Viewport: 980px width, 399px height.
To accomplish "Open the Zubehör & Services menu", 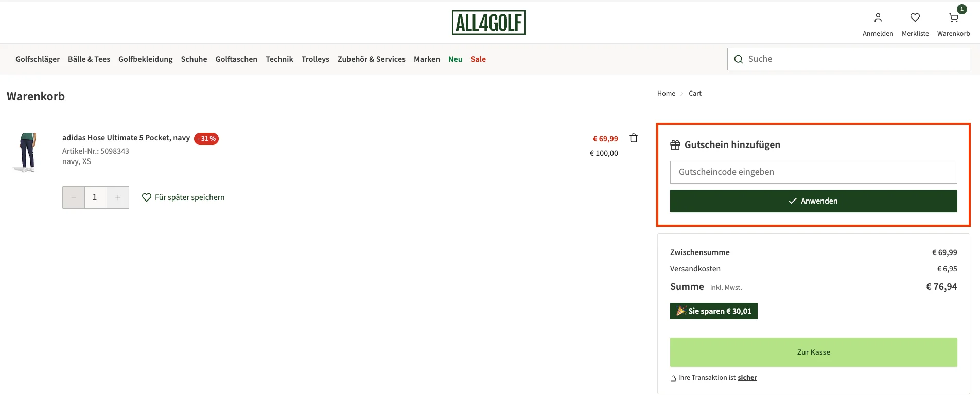I will tap(371, 59).
